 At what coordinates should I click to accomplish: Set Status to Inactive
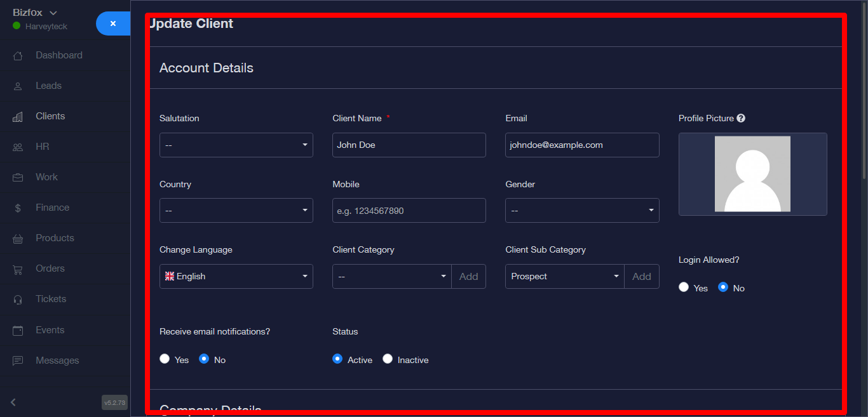pyautogui.click(x=388, y=359)
